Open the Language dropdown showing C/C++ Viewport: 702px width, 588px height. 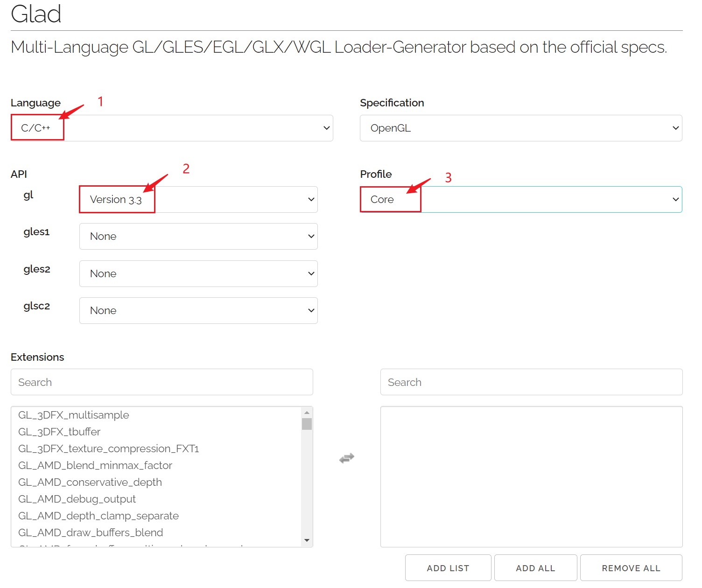point(172,128)
